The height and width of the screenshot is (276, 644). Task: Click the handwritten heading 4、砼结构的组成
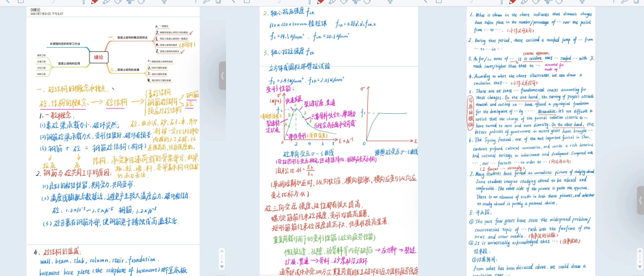point(57,252)
